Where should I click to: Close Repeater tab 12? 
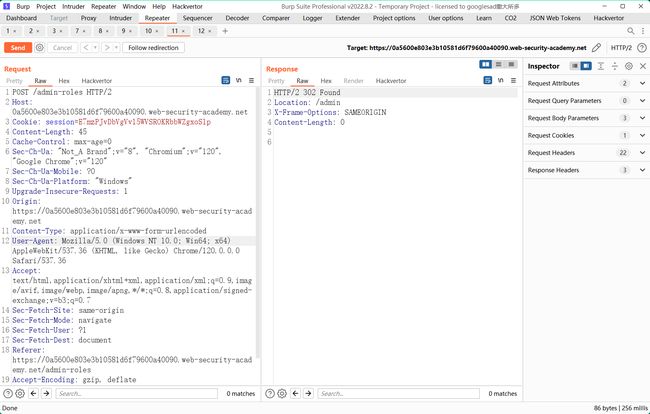point(210,31)
